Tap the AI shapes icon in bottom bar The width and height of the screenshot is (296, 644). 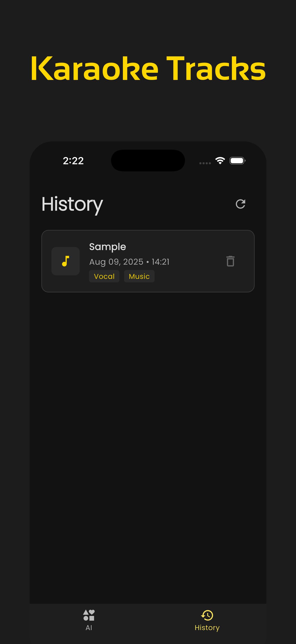tap(89, 615)
